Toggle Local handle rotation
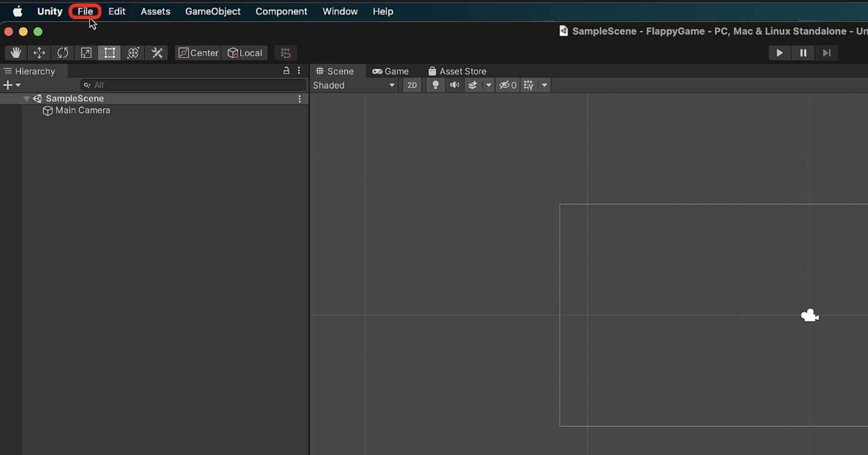The image size is (868, 455). click(x=245, y=53)
